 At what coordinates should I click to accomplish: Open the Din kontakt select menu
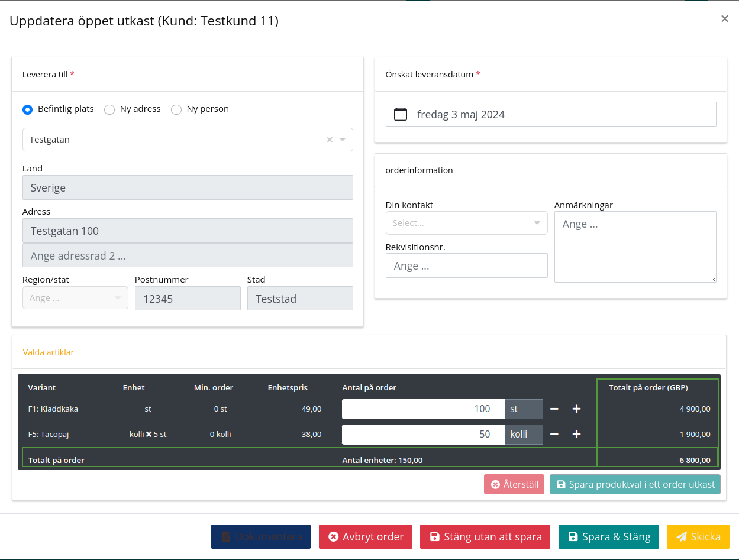click(x=466, y=223)
